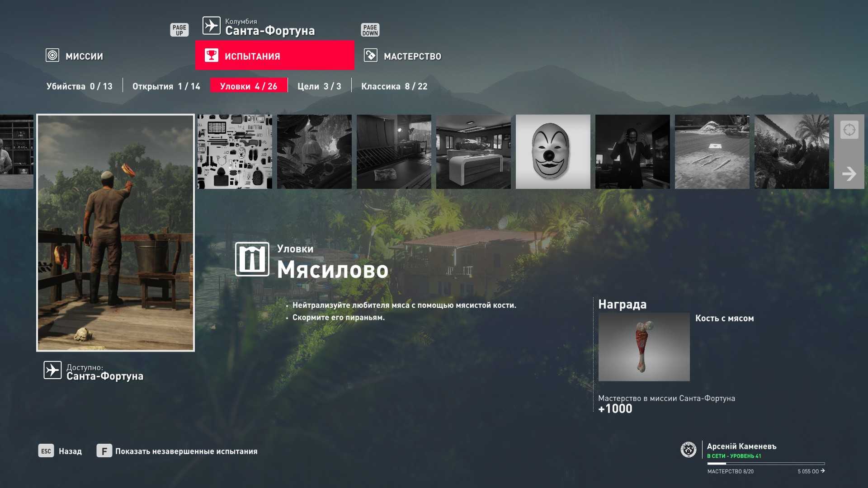Click the player profile emblem icon
The height and width of the screenshot is (488, 868).
(x=688, y=450)
